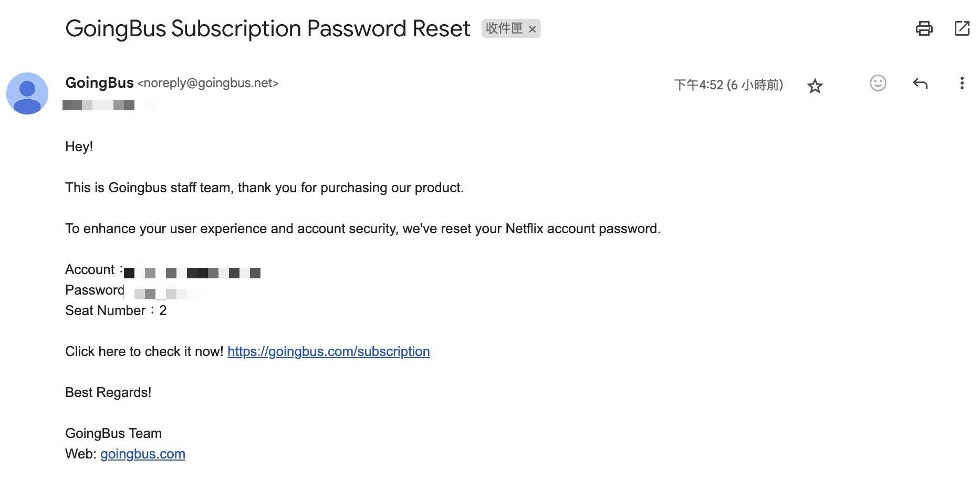The image size is (980, 480).
Task: Click the 收件匣 inbox label chip
Action: 504,28
